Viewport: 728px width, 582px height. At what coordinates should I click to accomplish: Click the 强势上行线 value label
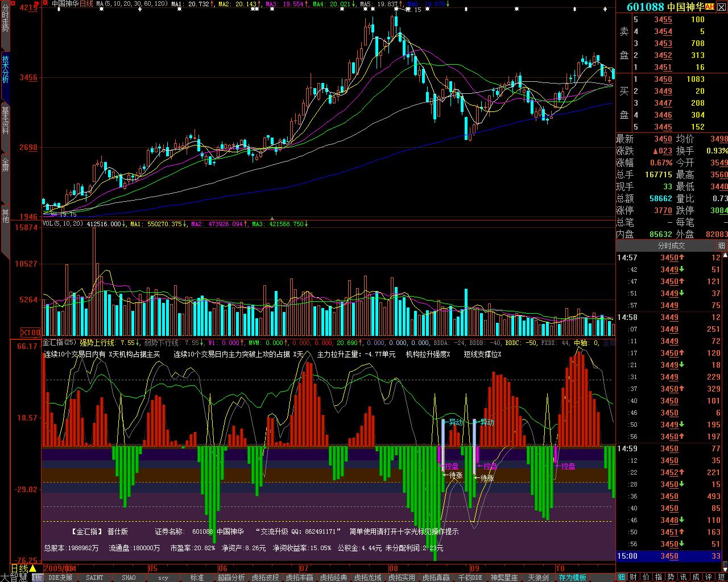(x=109, y=343)
